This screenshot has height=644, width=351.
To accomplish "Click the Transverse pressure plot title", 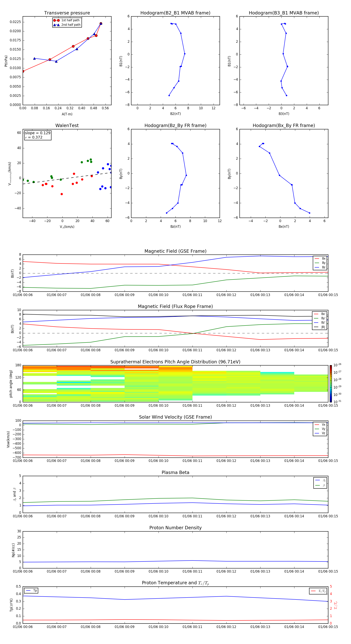I will [67, 13].
